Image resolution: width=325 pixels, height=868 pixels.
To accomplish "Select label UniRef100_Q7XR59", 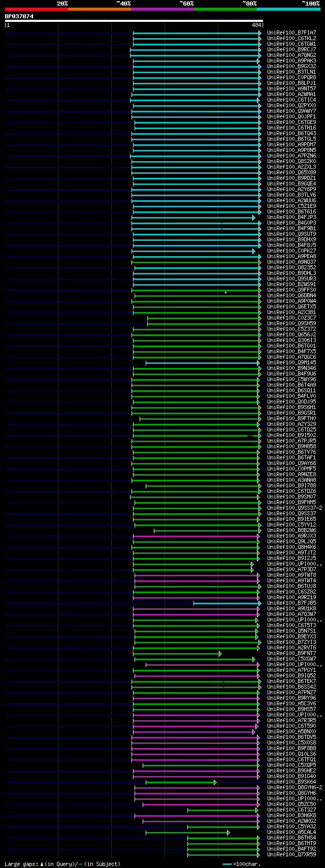I will pos(291,855).
